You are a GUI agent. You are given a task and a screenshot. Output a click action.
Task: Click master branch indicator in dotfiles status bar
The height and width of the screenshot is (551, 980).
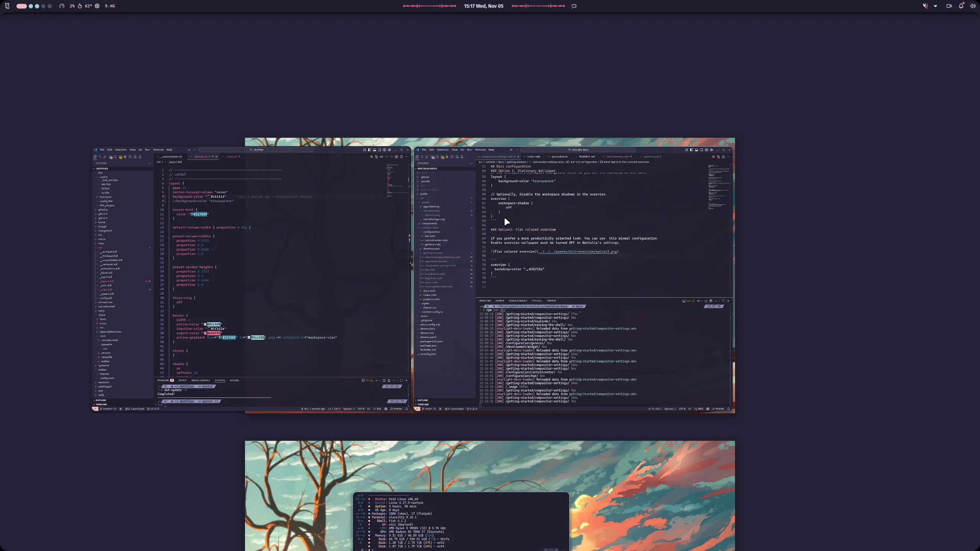pos(106,409)
